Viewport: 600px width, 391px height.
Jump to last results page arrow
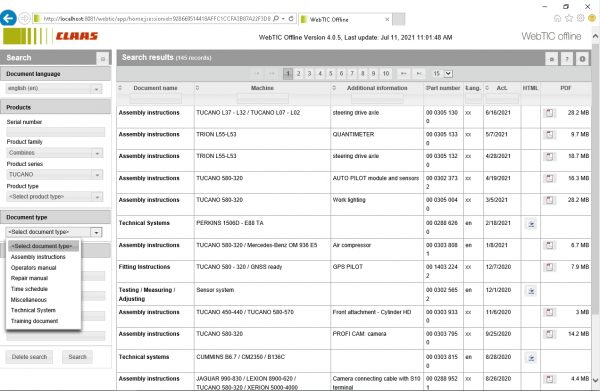pyautogui.click(x=419, y=73)
